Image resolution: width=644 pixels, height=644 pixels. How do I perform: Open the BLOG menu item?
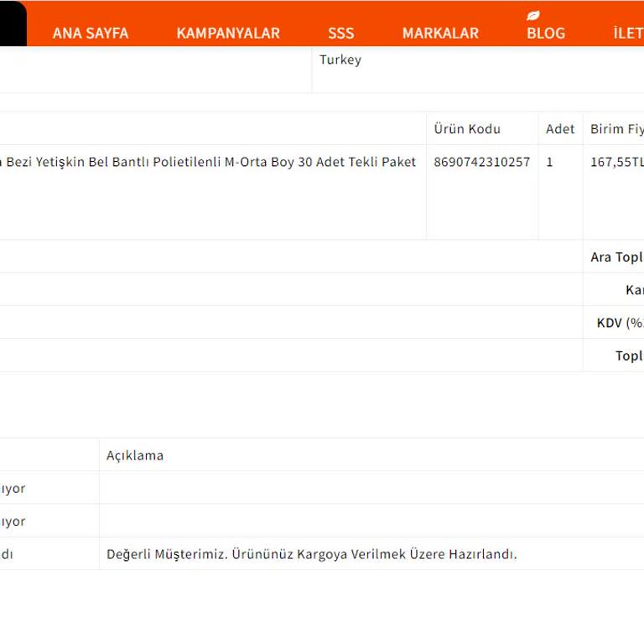click(546, 34)
